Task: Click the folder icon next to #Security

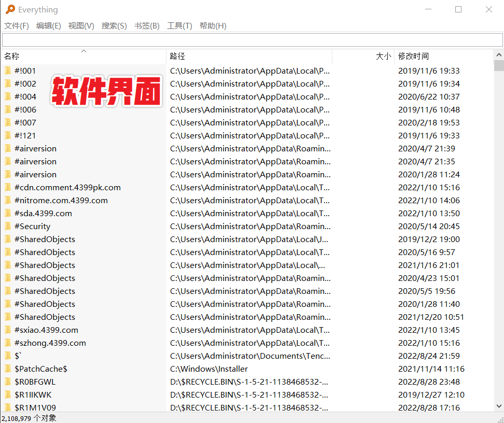Action: tap(9, 226)
